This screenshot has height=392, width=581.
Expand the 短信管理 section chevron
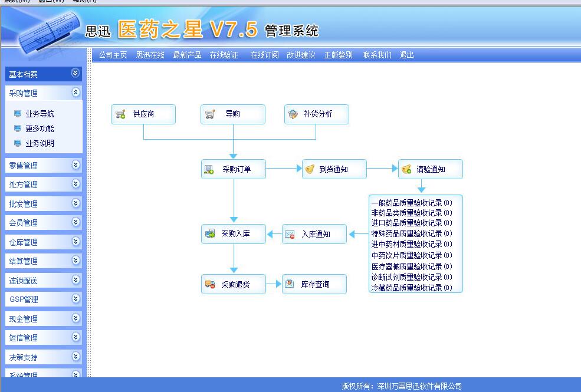(x=76, y=337)
